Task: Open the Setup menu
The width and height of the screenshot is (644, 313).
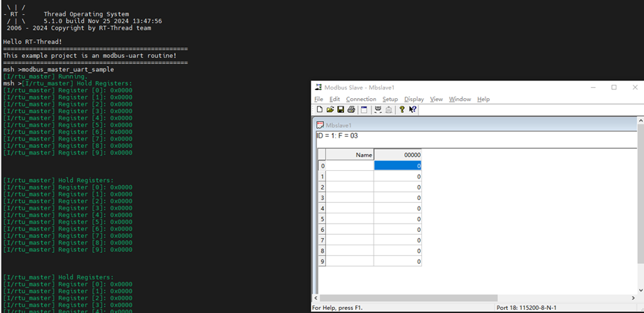Action: 390,100
